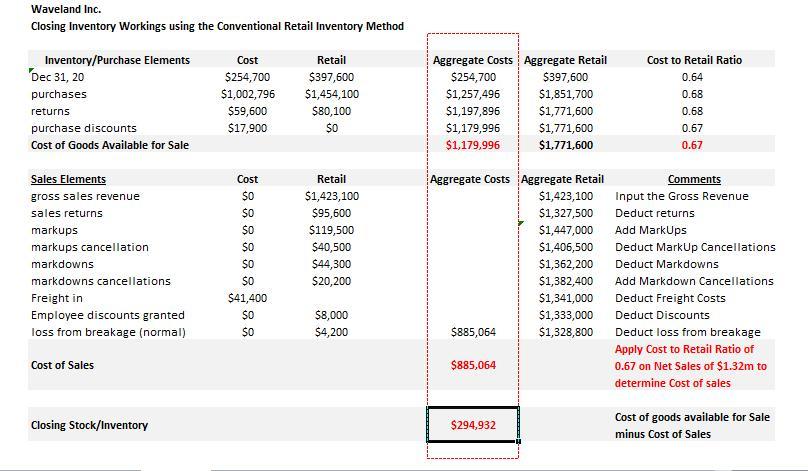Click green error indicator on Dec 31 cell
Viewport: 808px width, 471px height.
coord(31,71)
